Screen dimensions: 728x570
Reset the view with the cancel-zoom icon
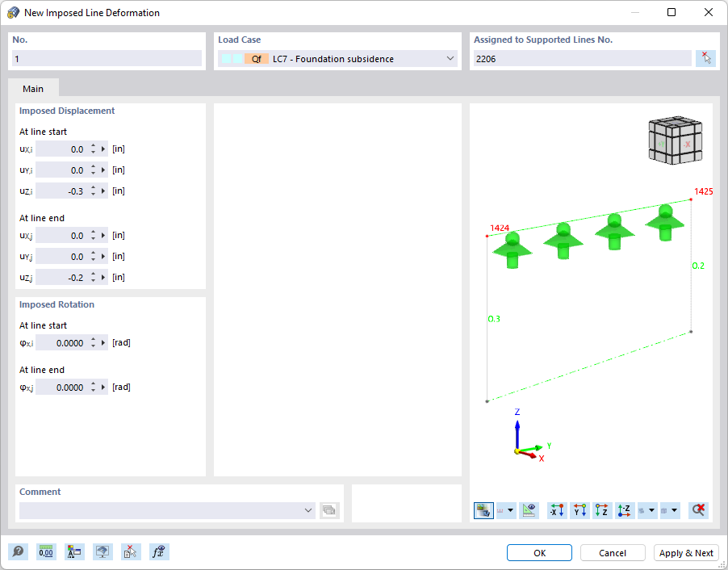(698, 510)
